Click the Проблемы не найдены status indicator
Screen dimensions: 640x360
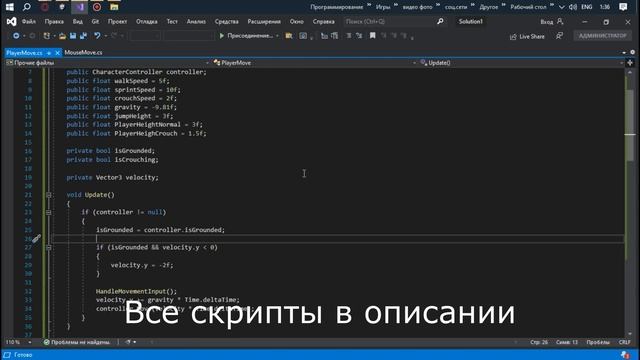click(77, 342)
